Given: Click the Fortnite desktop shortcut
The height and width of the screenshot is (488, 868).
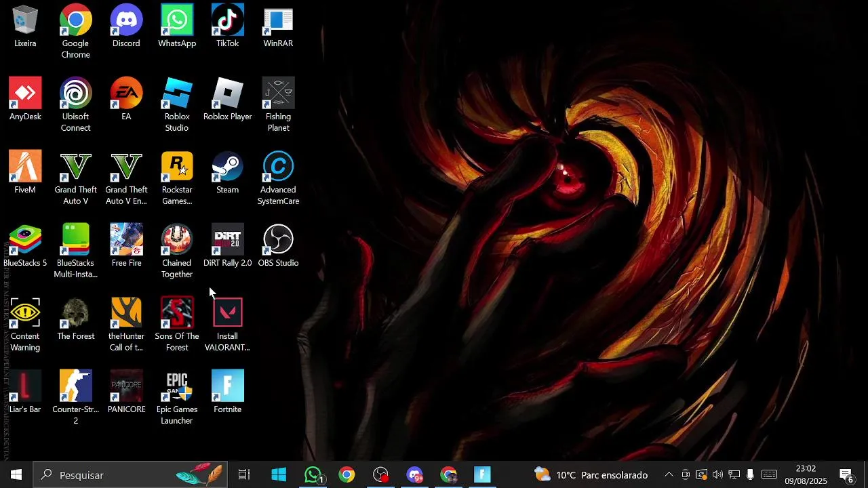Looking at the screenshot, I should click(x=227, y=392).
